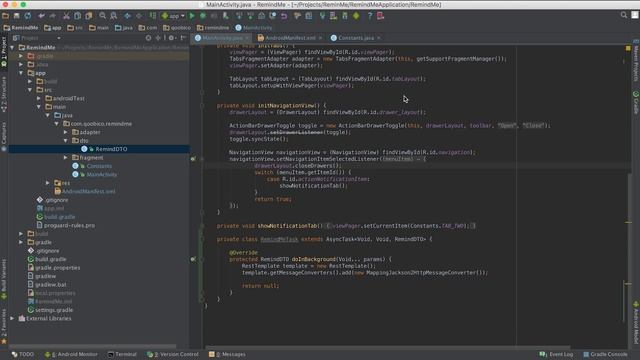
Task: Click the Find magnifier icon
Action: [102, 16]
